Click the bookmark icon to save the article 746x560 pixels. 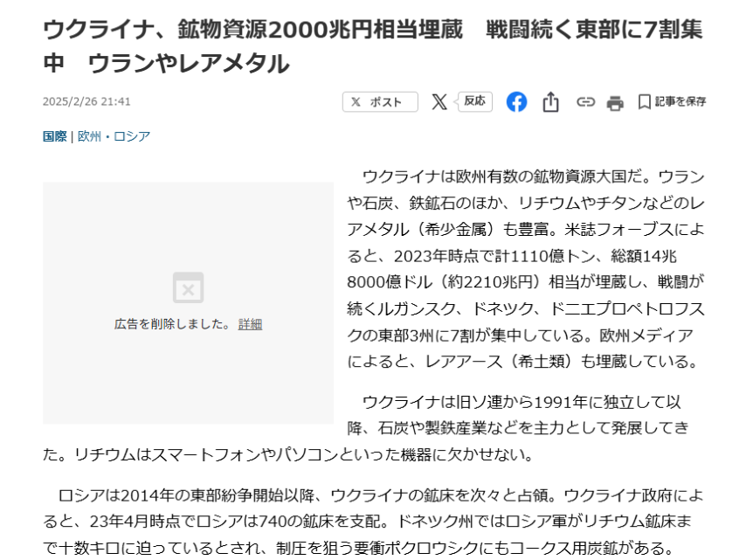pos(644,102)
